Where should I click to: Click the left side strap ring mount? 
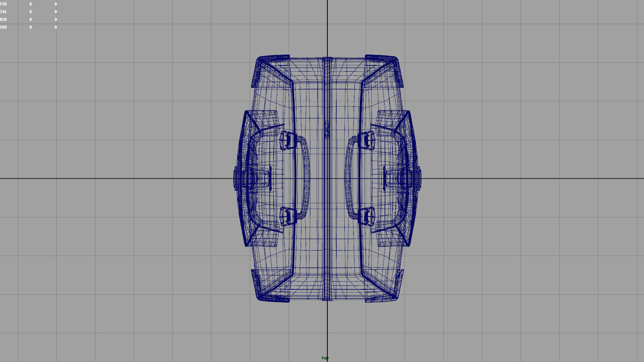point(239,178)
